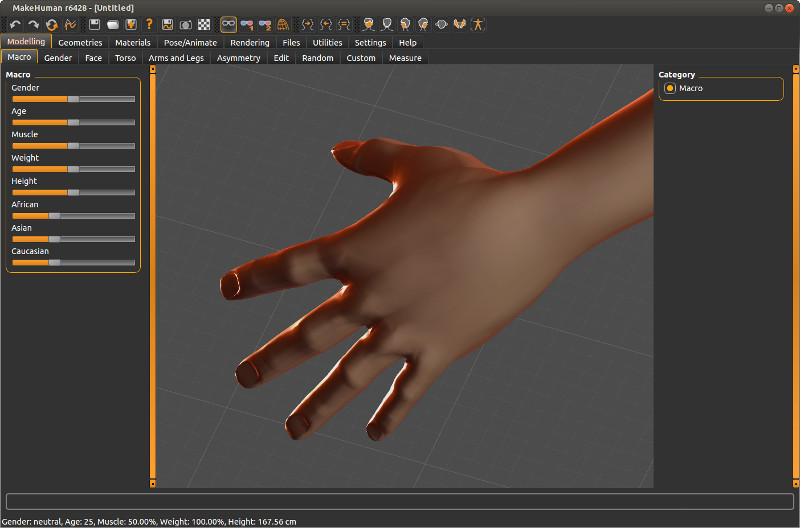Click symmetry icon with right-pointing arrow

point(307,24)
